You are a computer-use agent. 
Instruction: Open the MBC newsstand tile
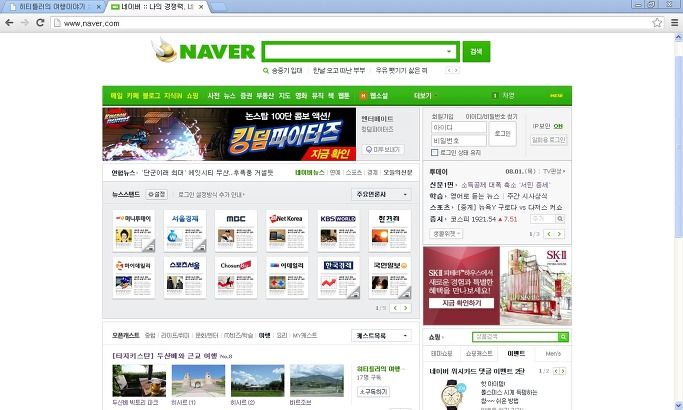(236, 231)
